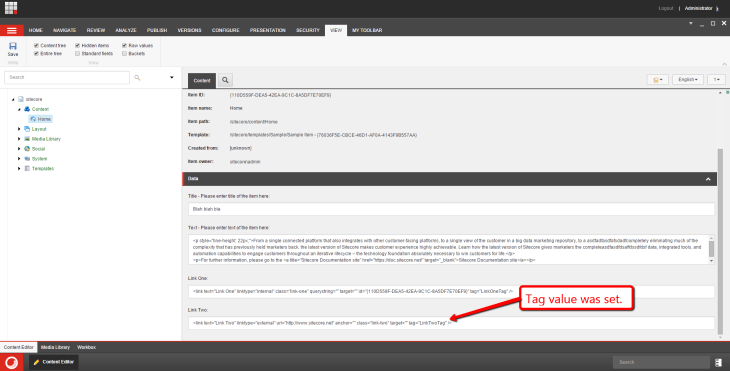This screenshot has width=730, height=371.
Task: Open the version number dropdown
Action: pos(716,80)
